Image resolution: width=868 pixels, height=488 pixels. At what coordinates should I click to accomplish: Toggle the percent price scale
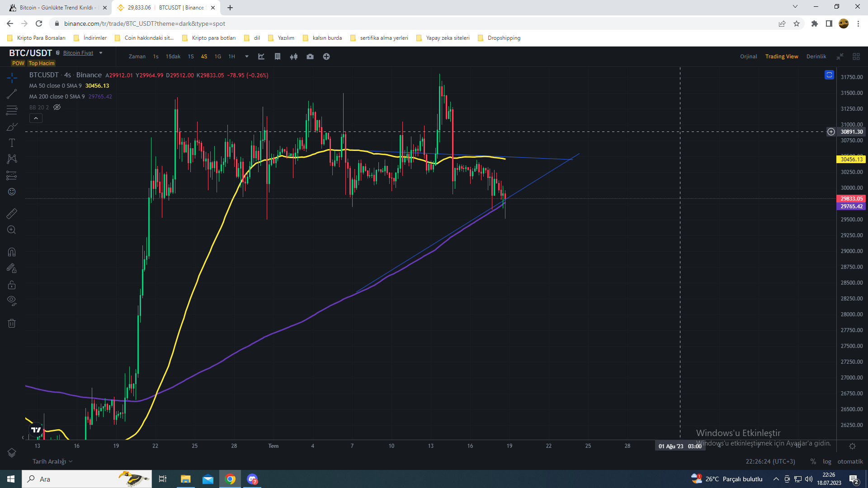point(813,461)
